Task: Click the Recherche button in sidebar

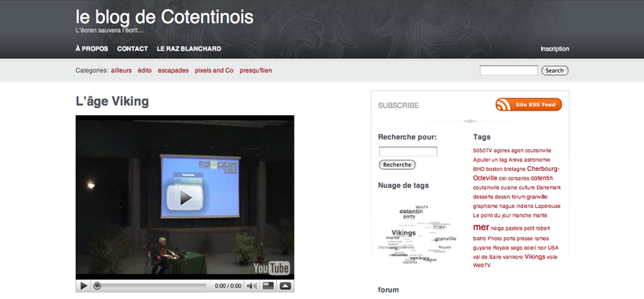Action: click(397, 164)
